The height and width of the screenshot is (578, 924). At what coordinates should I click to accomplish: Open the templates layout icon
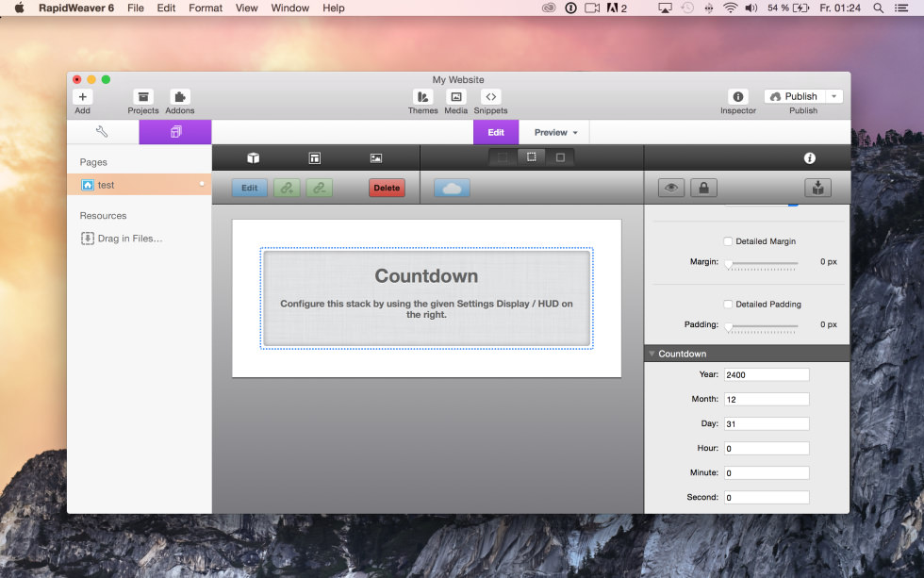pyautogui.click(x=315, y=157)
